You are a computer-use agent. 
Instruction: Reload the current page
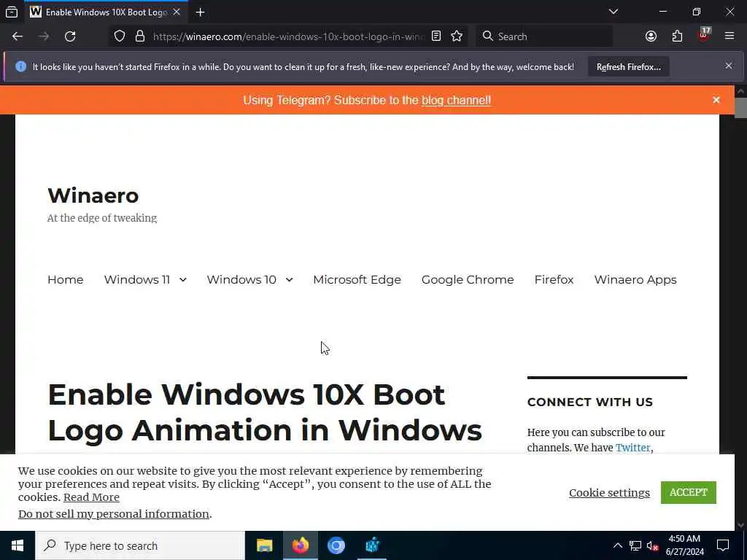click(70, 36)
